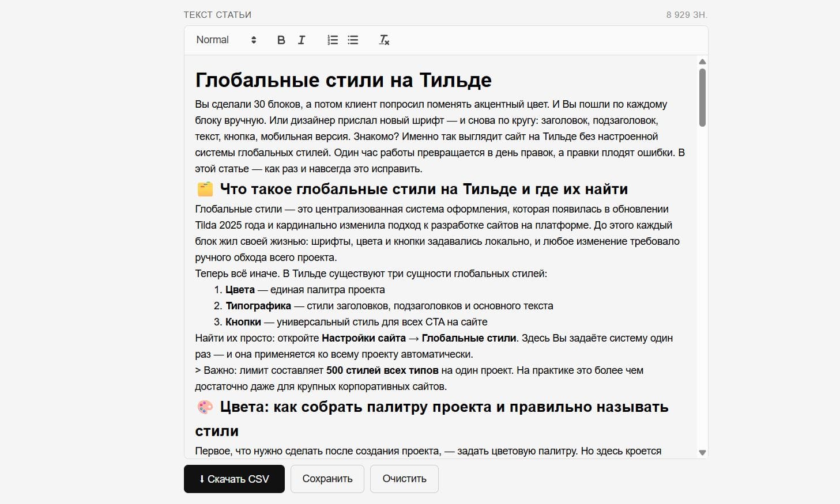The image size is (840, 504).
Task: Clear text formatting with the Tx icon
Action: (x=384, y=40)
